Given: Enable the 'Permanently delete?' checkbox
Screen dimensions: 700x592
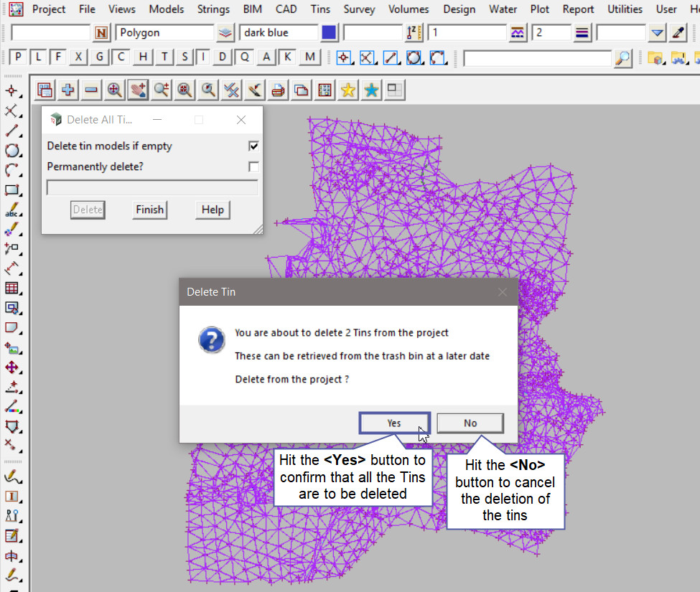Looking at the screenshot, I should pos(253,166).
